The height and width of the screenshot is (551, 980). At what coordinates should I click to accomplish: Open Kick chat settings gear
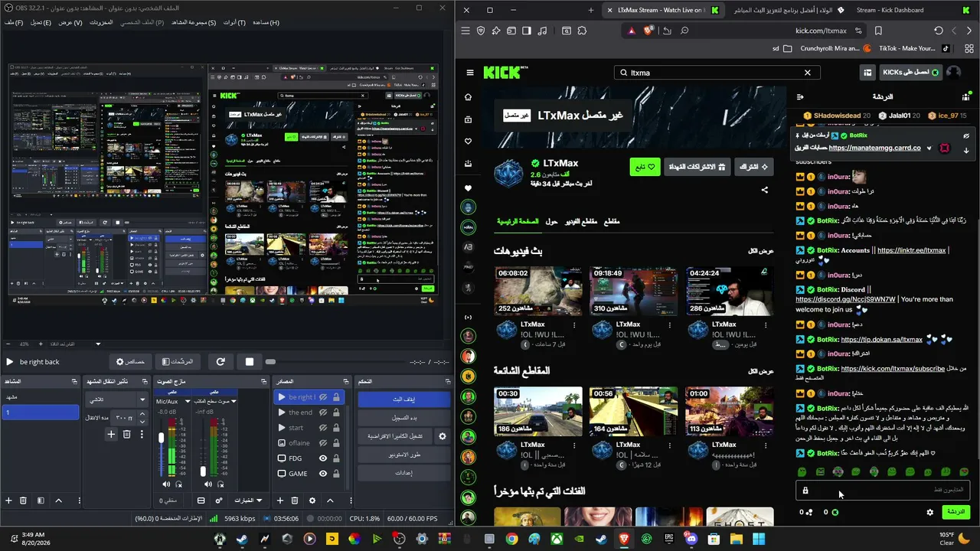pyautogui.click(x=930, y=512)
